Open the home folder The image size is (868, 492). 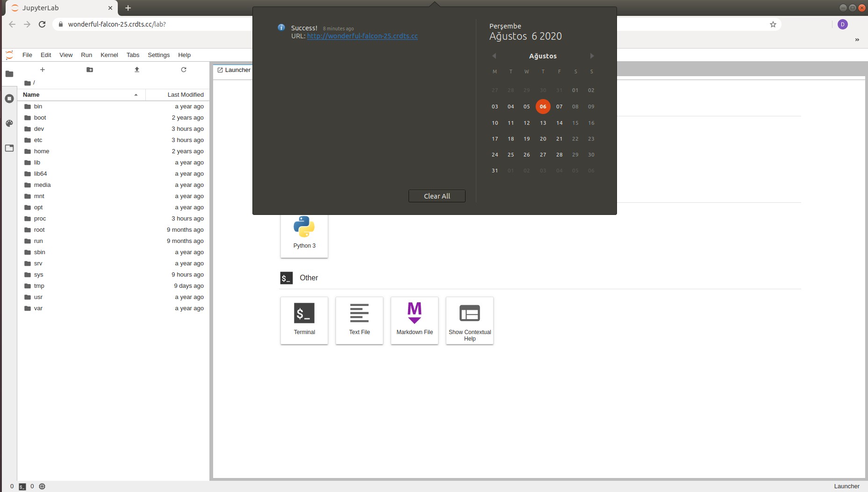(x=114, y=151)
